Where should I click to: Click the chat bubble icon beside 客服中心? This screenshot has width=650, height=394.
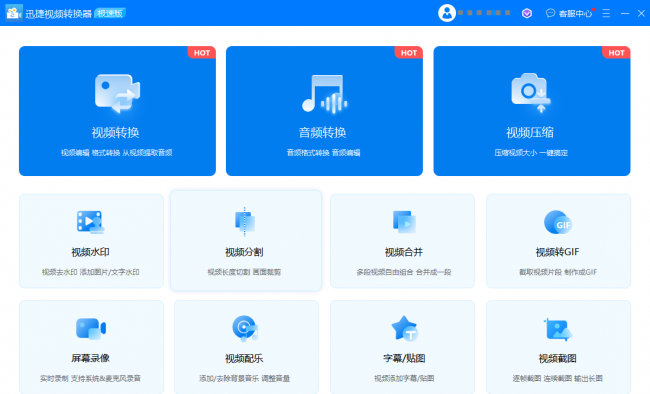tap(551, 13)
